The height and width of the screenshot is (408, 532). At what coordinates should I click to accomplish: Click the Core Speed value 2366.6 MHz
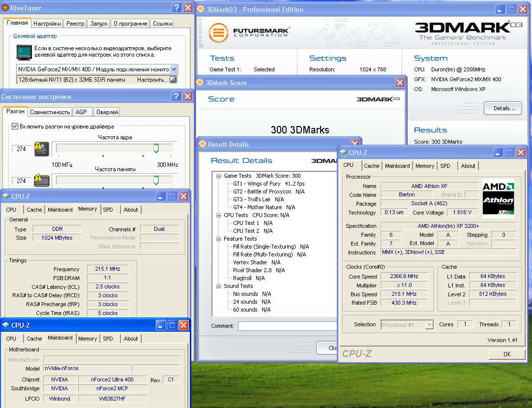point(404,276)
